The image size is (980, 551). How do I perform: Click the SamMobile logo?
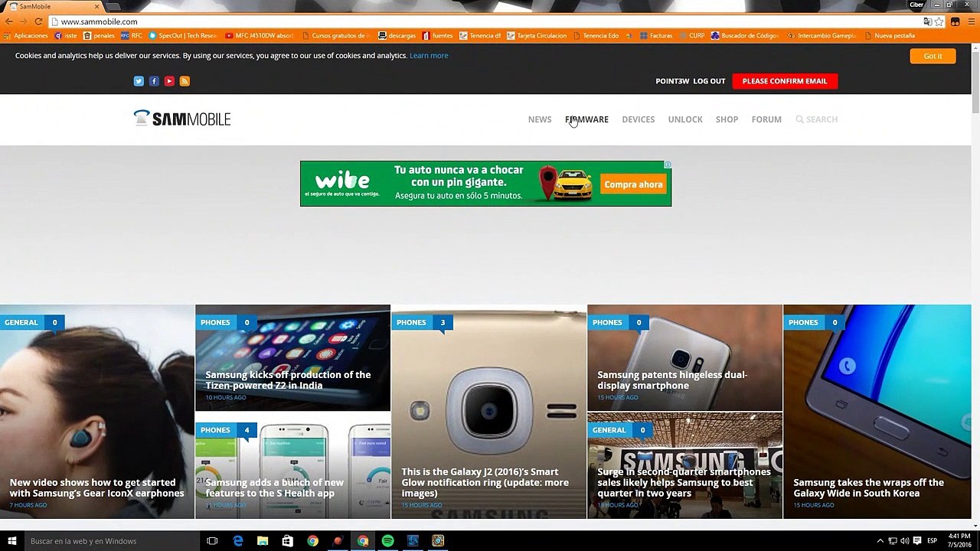(182, 119)
